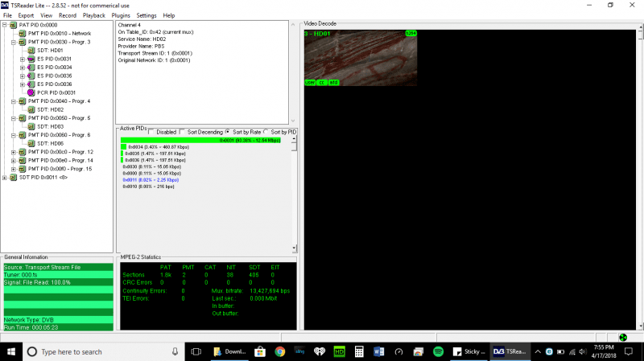Launch Calculator from the taskbar

point(358,351)
